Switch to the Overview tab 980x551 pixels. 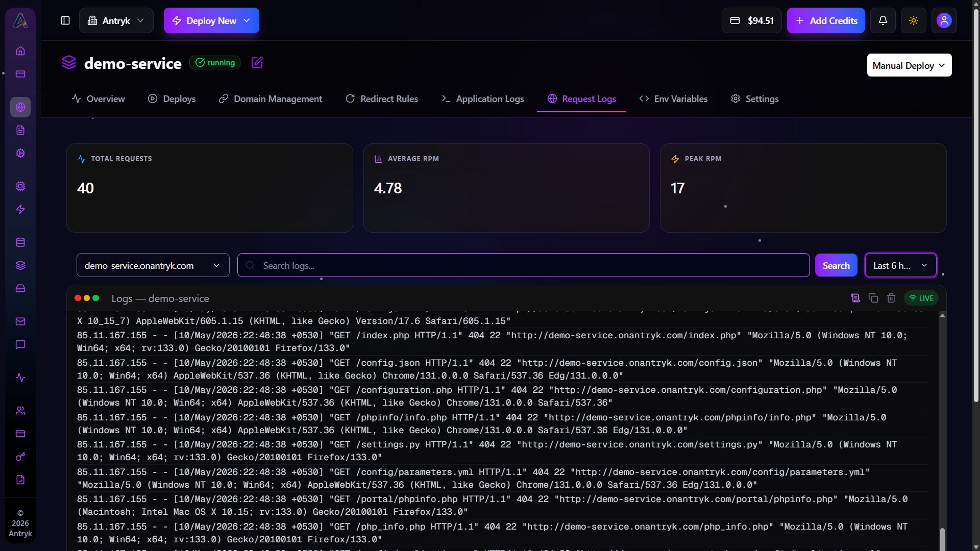pyautogui.click(x=98, y=98)
